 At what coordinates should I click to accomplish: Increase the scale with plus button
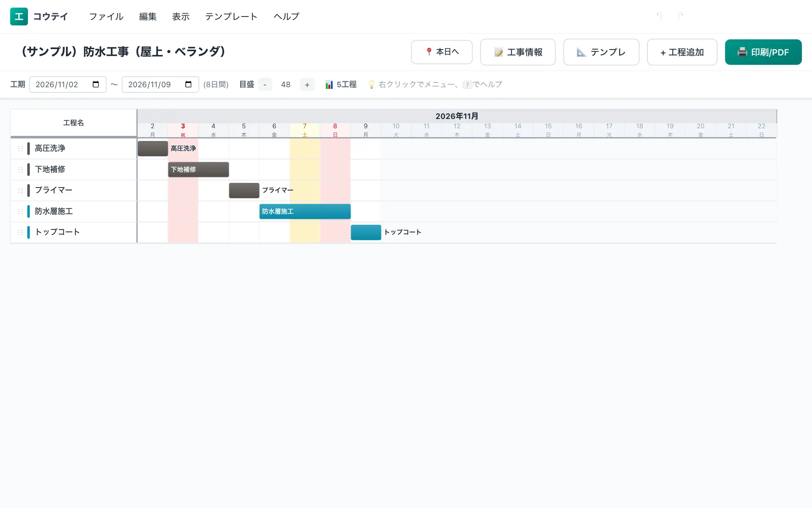click(307, 85)
